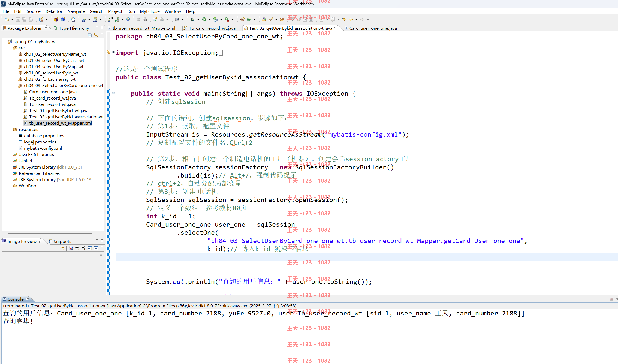
Task: Click the Image Preview vertical scrollbar arrow
Action: tap(101, 255)
